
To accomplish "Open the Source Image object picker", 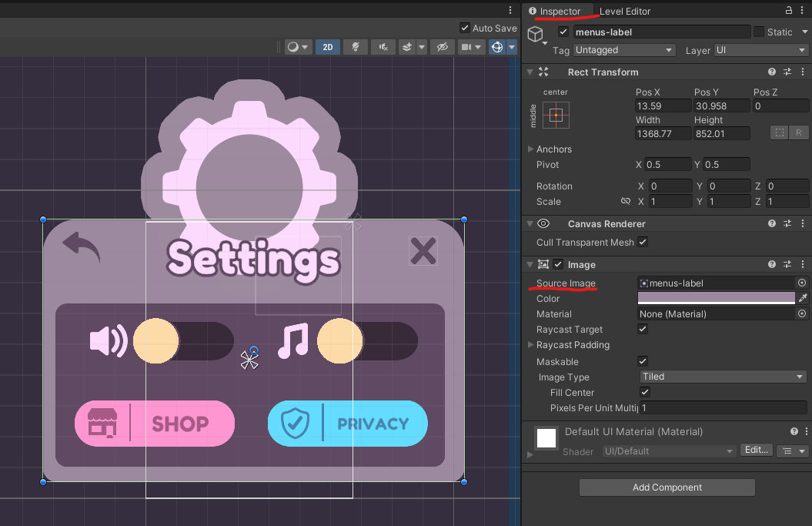I will 802,283.
